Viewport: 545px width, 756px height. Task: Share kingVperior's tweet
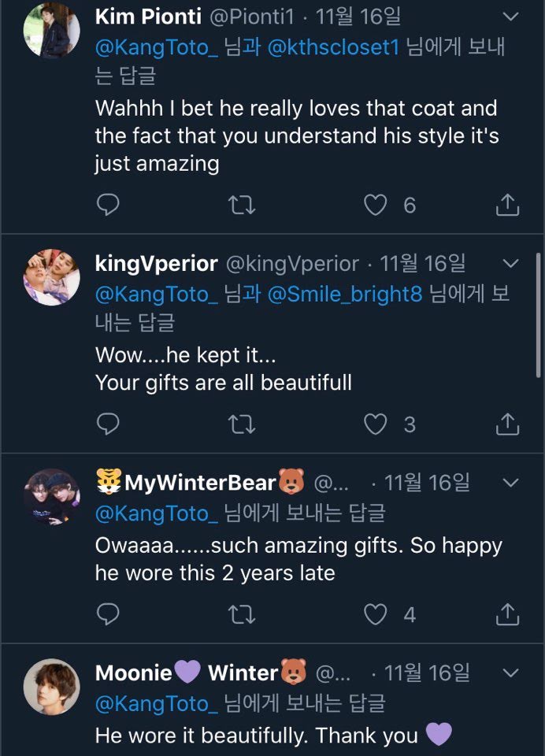(x=509, y=424)
